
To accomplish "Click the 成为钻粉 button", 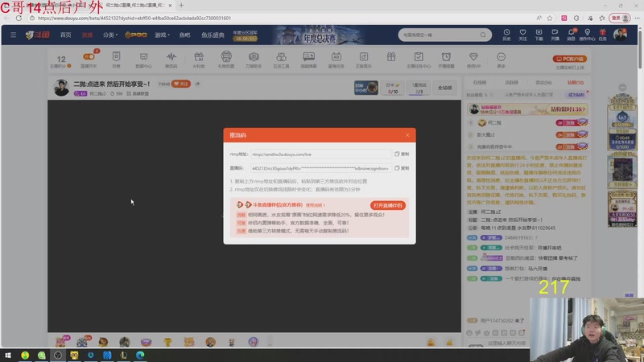I will [576, 95].
